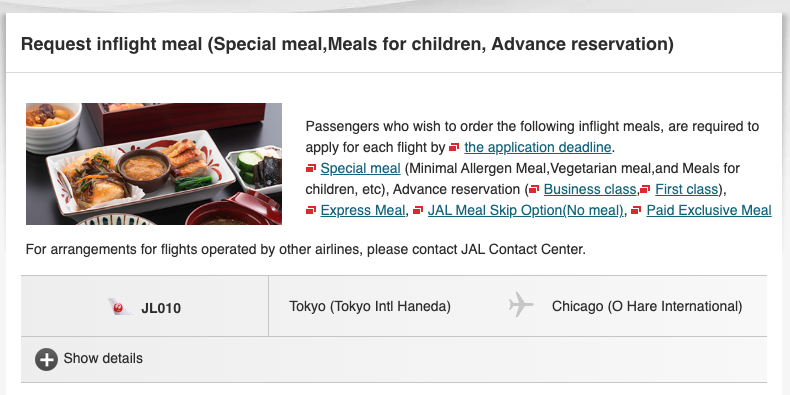Click red window icon before Business class
The height and width of the screenshot is (395, 790).
534,189
